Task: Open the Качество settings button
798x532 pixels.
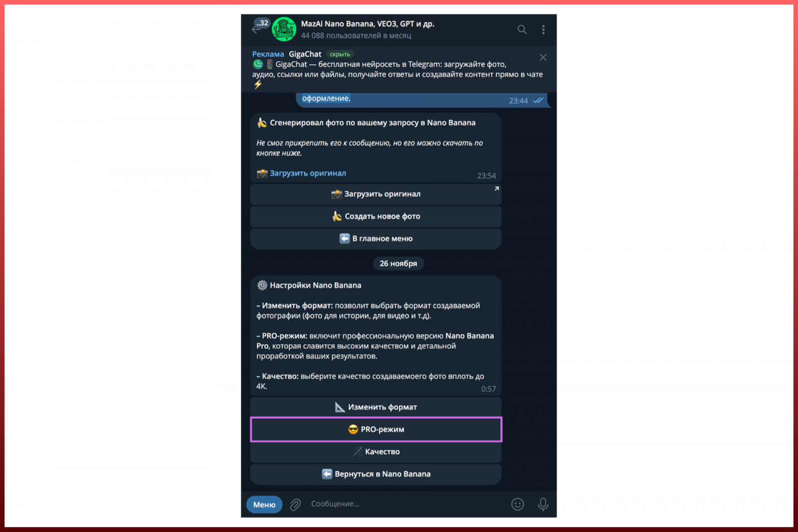Action: click(376, 452)
